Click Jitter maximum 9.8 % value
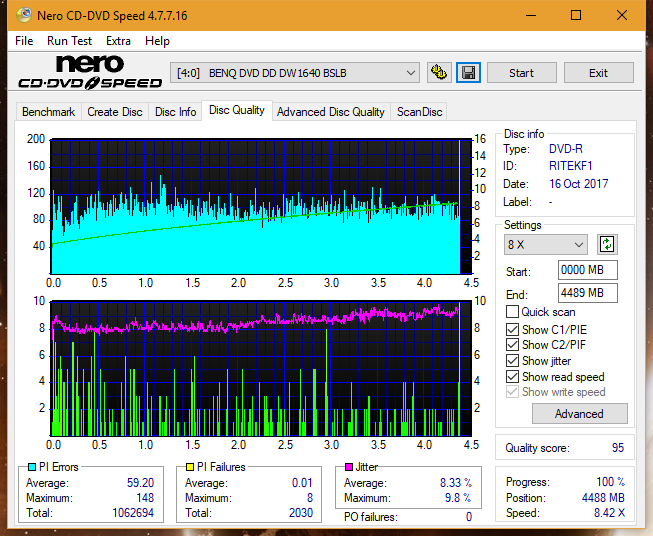Image resolution: width=653 pixels, height=536 pixels. point(458,498)
